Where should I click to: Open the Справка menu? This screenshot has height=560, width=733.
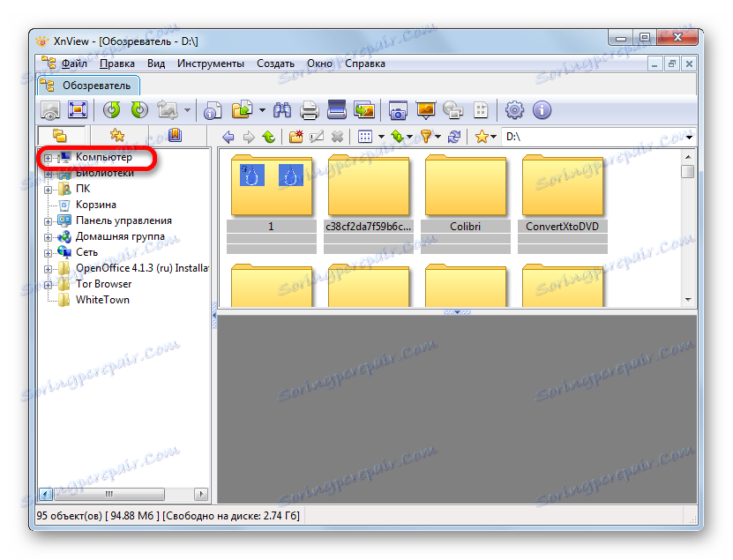click(365, 63)
